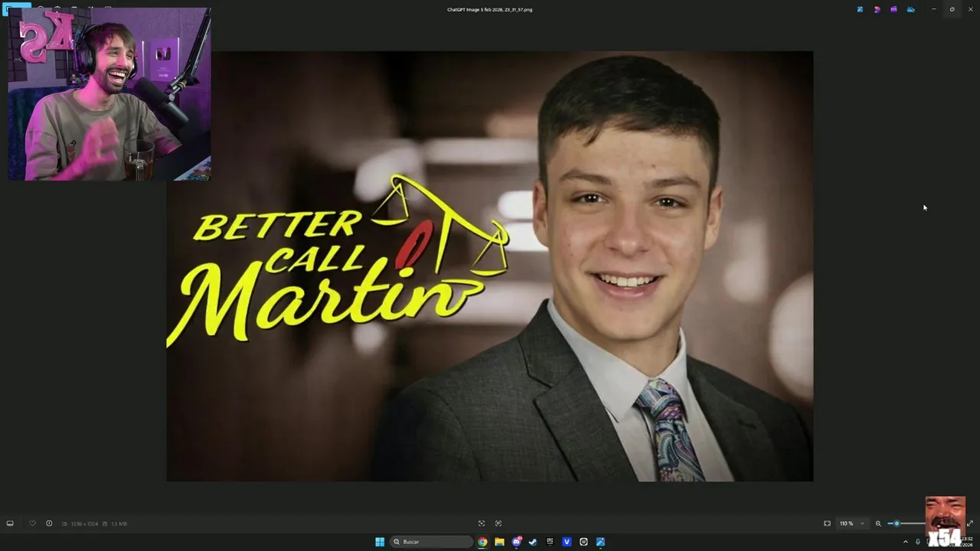Click the OneDrive cloud icon in title bar

click(x=910, y=9)
